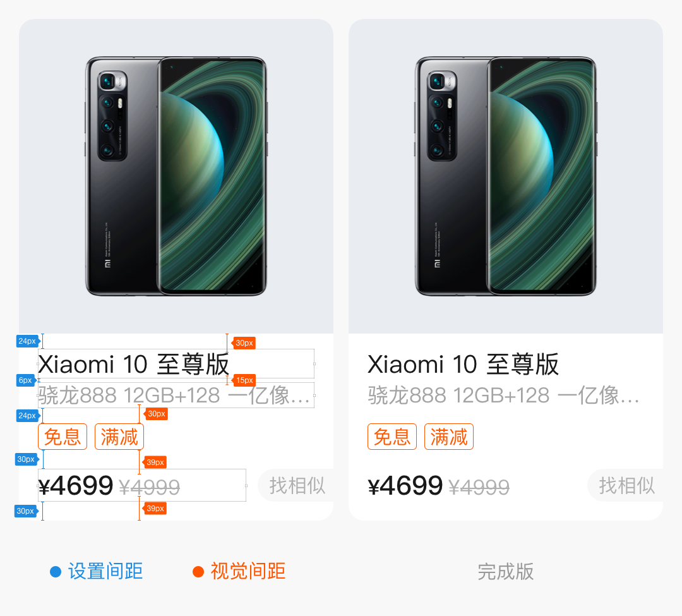682x616 pixels.
Task: Select the 满减 tag on the left card
Action: point(119,437)
